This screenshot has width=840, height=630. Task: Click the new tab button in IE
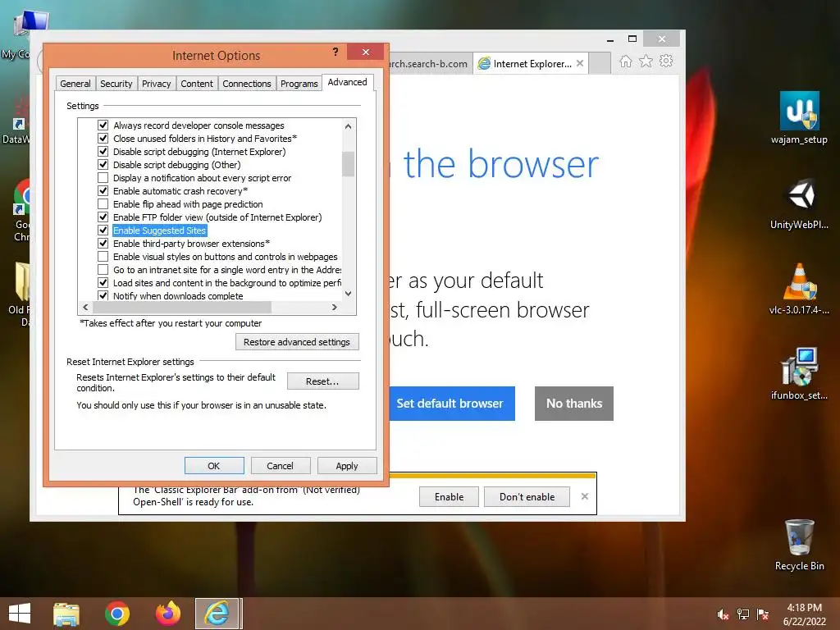point(600,63)
